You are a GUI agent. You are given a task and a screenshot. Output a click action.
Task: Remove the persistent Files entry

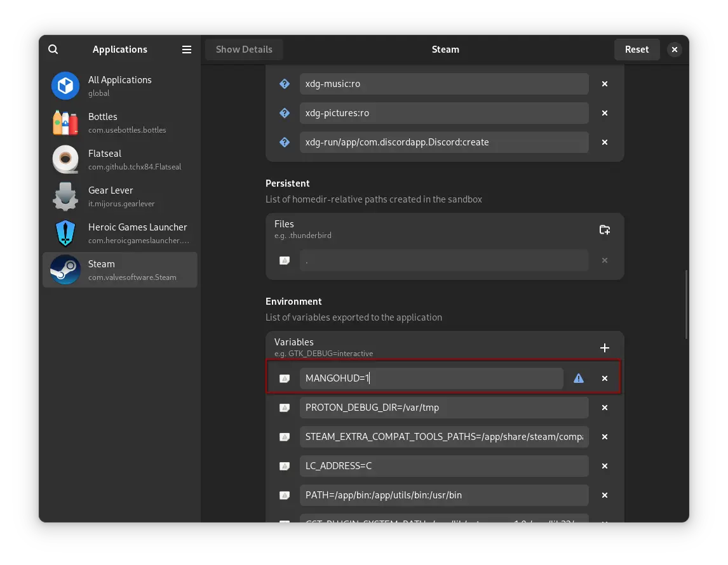(x=605, y=260)
